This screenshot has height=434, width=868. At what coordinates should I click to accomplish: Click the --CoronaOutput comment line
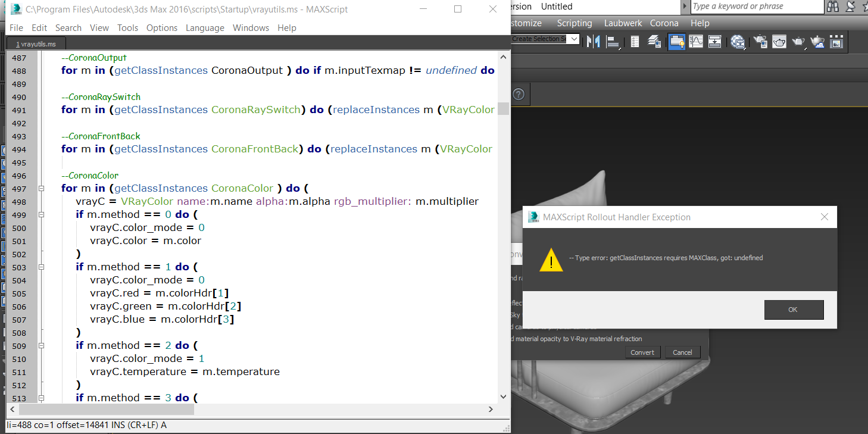(x=94, y=58)
